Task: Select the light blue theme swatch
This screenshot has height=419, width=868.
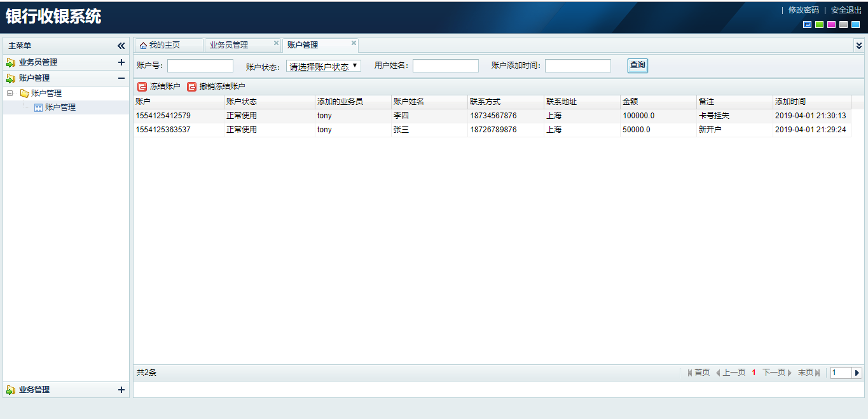Action: coord(855,25)
